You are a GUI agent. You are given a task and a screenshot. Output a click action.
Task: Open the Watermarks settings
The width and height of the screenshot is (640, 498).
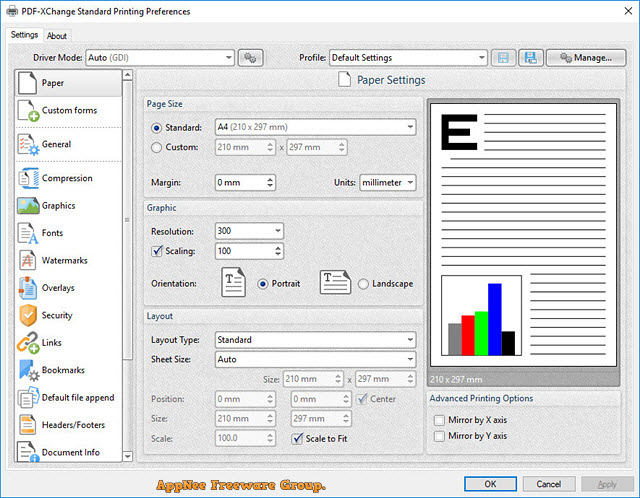tap(69, 260)
